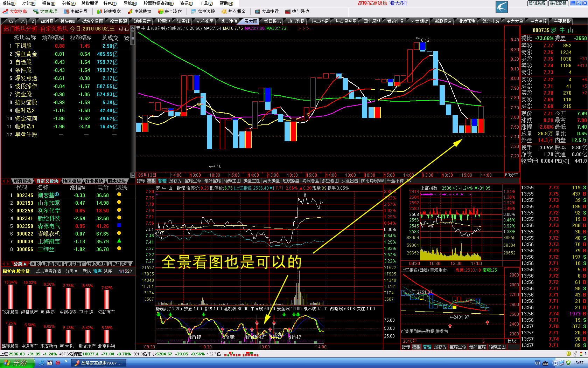Select the 资金流向 bottom list tab
Image resolution: width=588 pixels, height=368 pixels.
point(53,264)
